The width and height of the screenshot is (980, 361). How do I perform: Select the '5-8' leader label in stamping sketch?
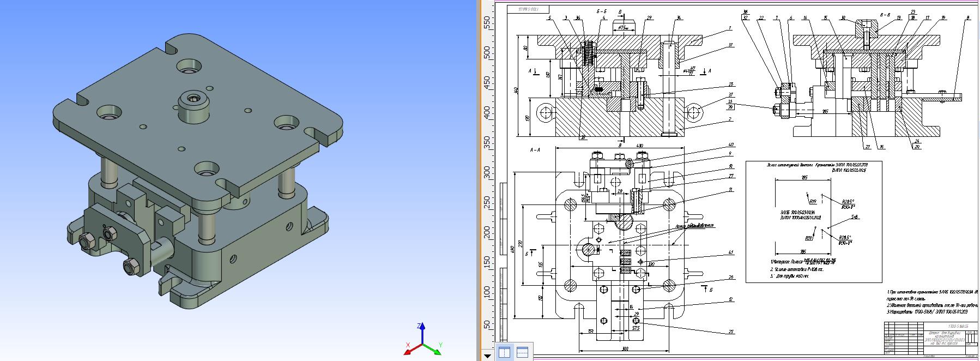855,216
